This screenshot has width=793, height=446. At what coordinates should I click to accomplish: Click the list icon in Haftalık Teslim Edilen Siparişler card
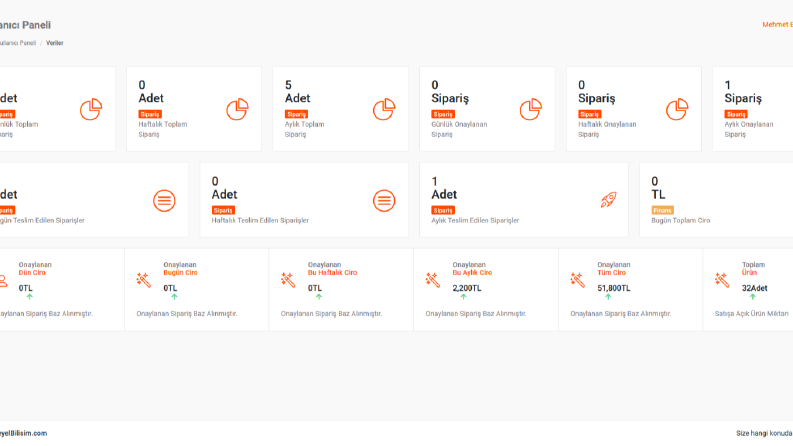pos(384,201)
